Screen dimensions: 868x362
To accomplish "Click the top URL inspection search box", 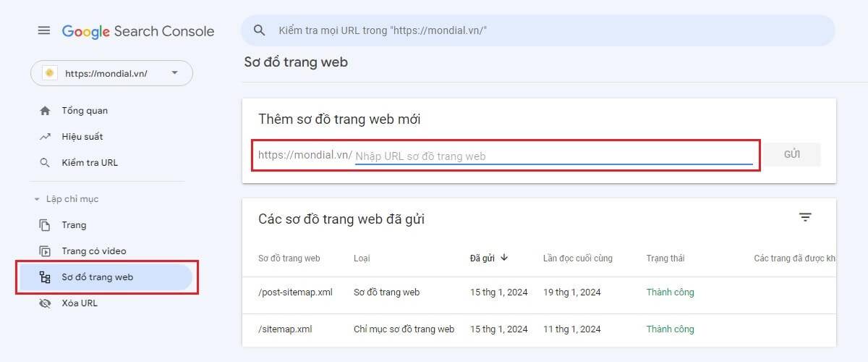I will coord(538,30).
